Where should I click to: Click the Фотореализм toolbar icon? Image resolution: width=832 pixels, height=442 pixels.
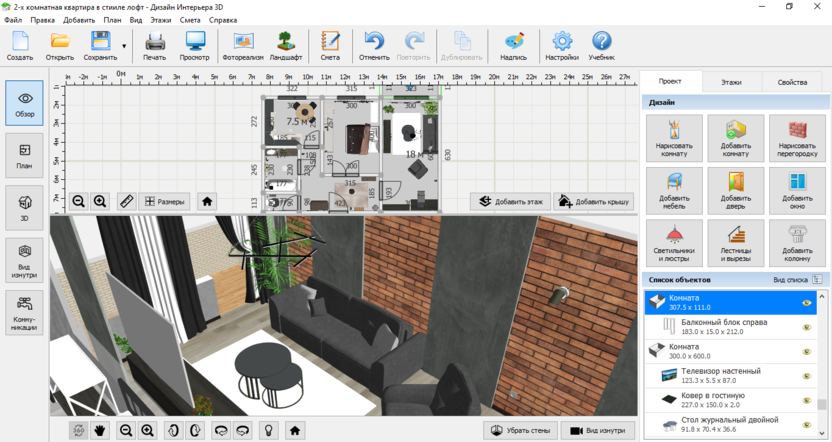[x=243, y=46]
